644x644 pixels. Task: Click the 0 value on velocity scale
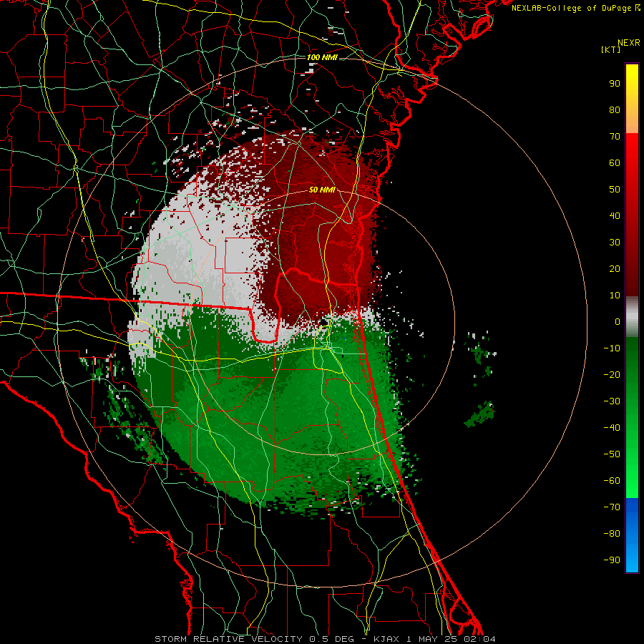click(x=618, y=322)
